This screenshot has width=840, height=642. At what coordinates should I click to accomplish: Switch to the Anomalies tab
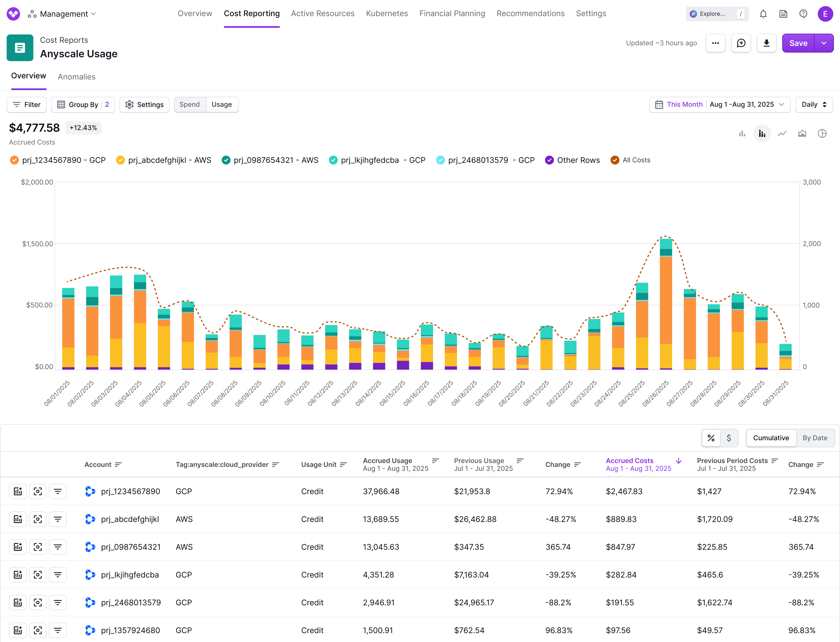[x=76, y=77]
